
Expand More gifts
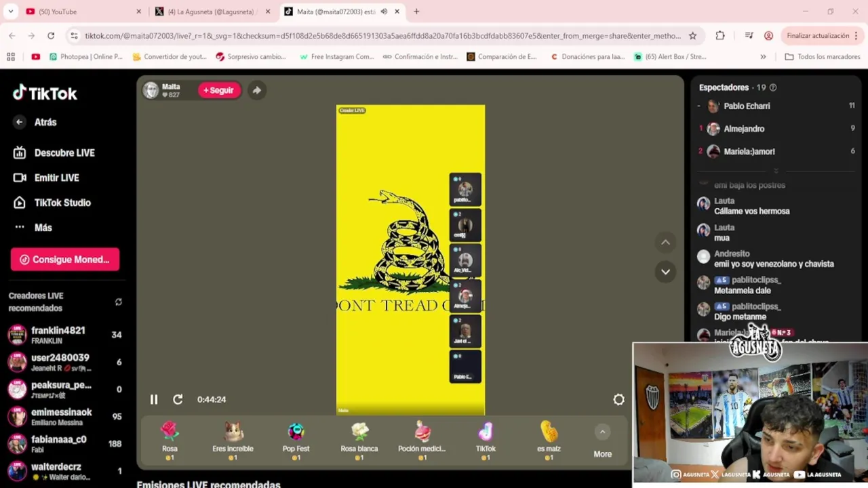(x=602, y=442)
